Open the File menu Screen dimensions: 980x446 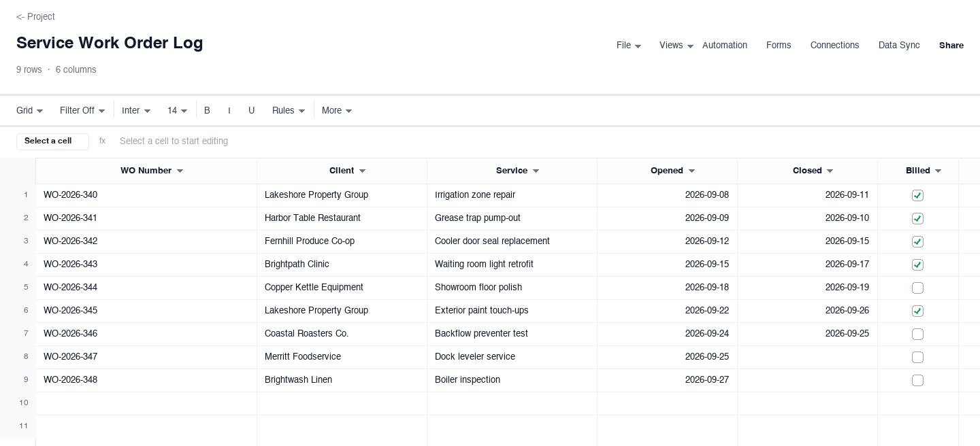coord(629,46)
